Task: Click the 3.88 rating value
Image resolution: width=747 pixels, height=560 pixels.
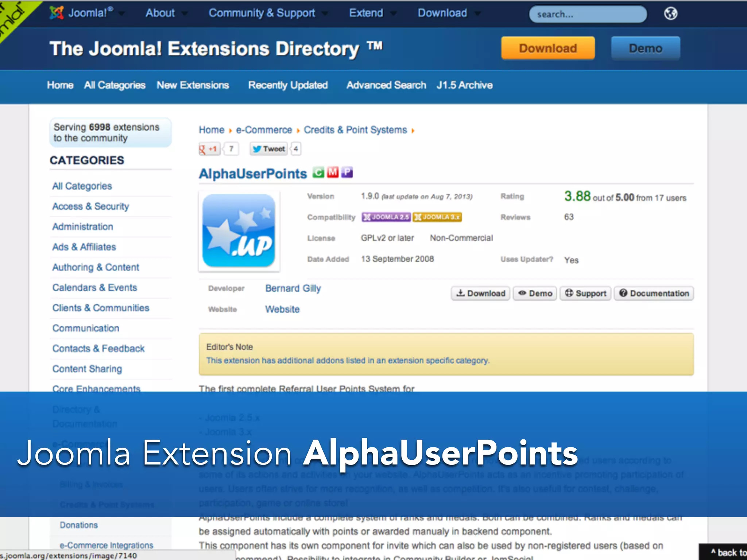Action: pyautogui.click(x=577, y=196)
